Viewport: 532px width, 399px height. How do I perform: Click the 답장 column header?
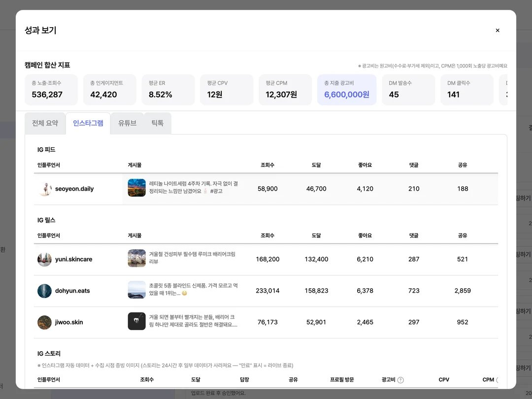coord(244,380)
